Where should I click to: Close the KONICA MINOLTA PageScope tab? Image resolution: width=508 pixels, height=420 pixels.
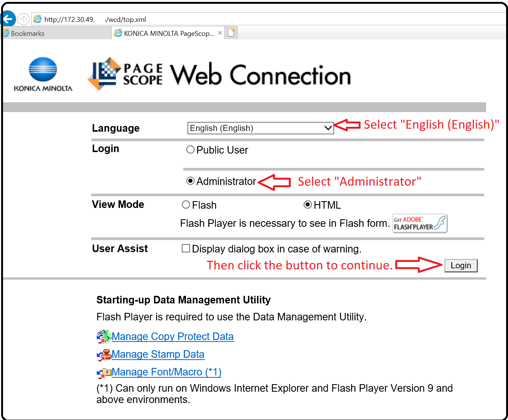[x=220, y=33]
